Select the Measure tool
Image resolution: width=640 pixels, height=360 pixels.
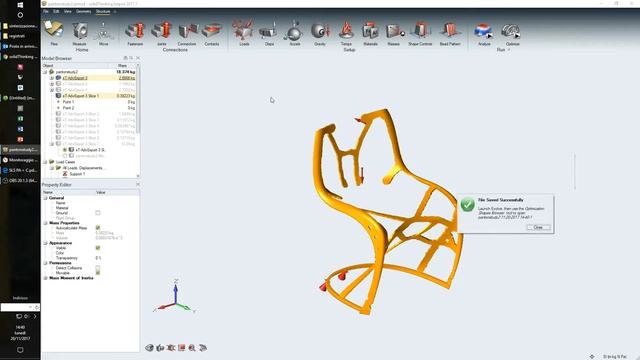[80, 31]
